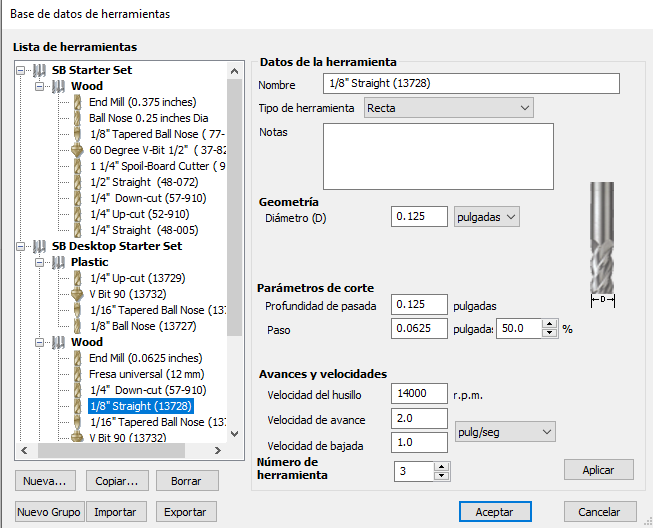Click the Cancelar button

click(x=600, y=512)
